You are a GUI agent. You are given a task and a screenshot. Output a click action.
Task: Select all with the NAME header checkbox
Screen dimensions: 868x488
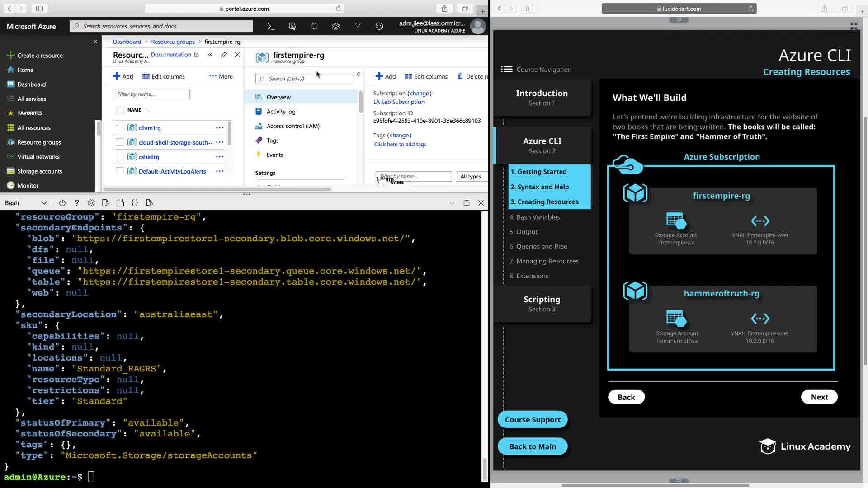click(119, 110)
